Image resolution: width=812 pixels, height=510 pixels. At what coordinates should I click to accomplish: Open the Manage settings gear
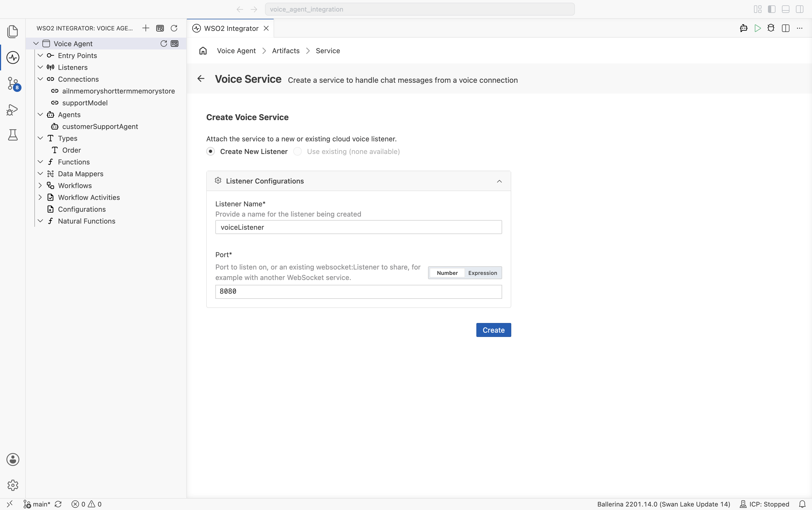click(x=13, y=485)
